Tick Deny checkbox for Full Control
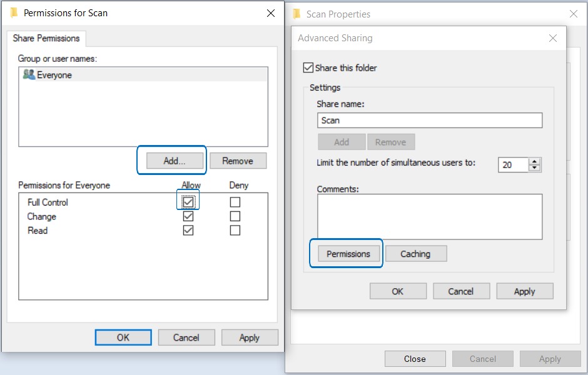The width and height of the screenshot is (588, 375). (x=235, y=202)
